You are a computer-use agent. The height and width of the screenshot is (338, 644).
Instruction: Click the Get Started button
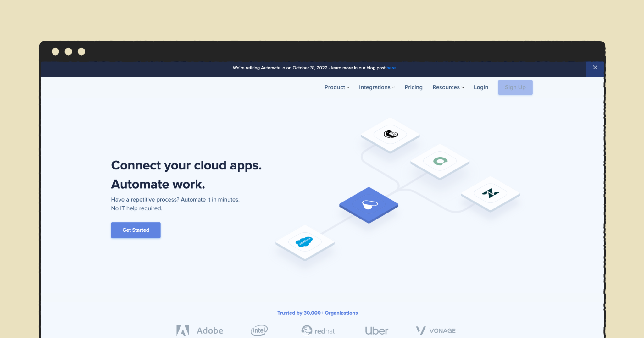136,230
